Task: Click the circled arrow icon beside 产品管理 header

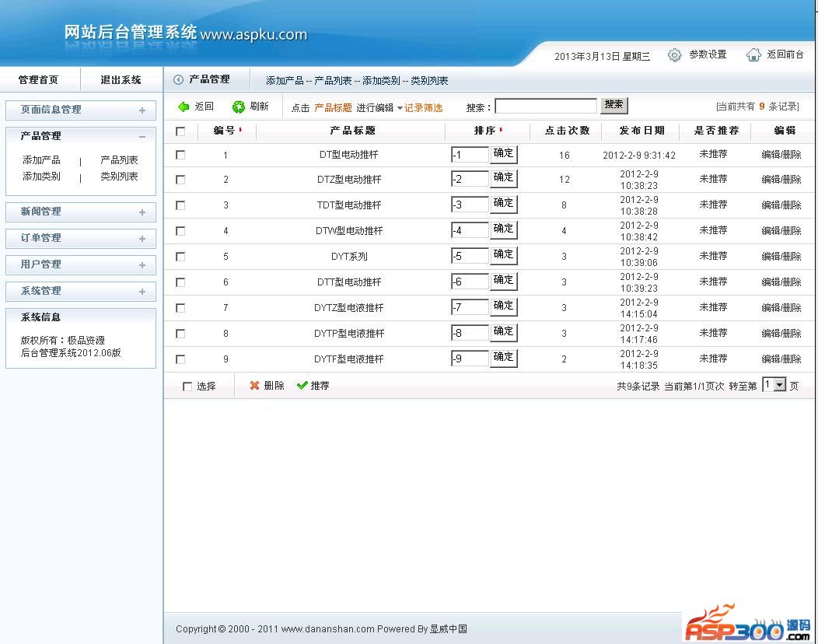Action: (178, 79)
